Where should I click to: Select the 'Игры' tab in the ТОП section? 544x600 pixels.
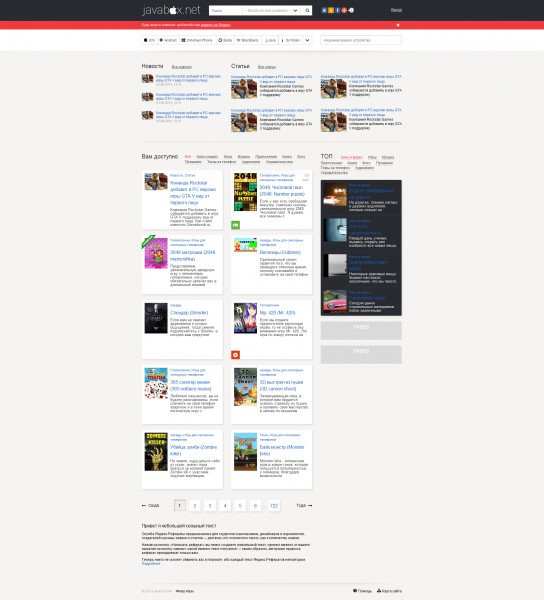coord(372,157)
